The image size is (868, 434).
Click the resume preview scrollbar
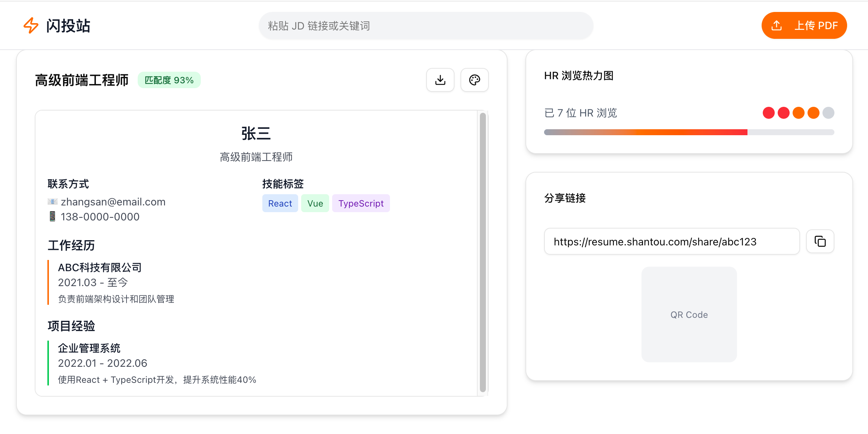(x=483, y=252)
